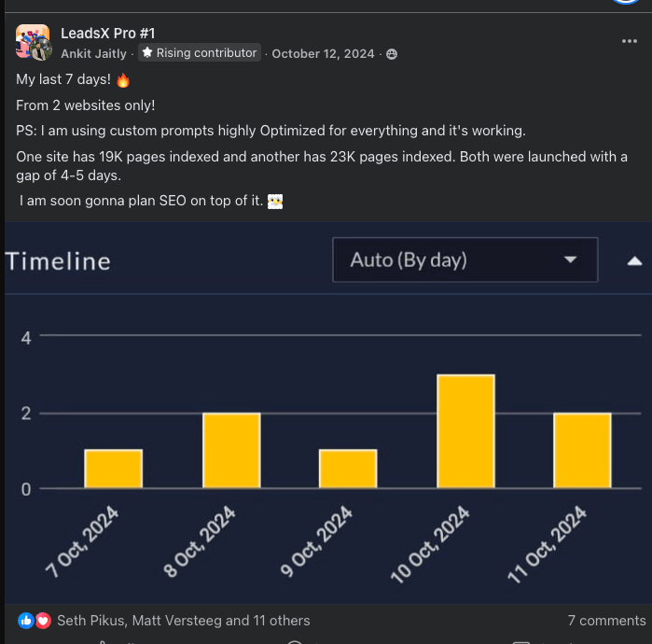Open the Seth Pikus, Matt Versteeg reactions list
The height and width of the screenshot is (644, 652).
pyautogui.click(x=184, y=621)
